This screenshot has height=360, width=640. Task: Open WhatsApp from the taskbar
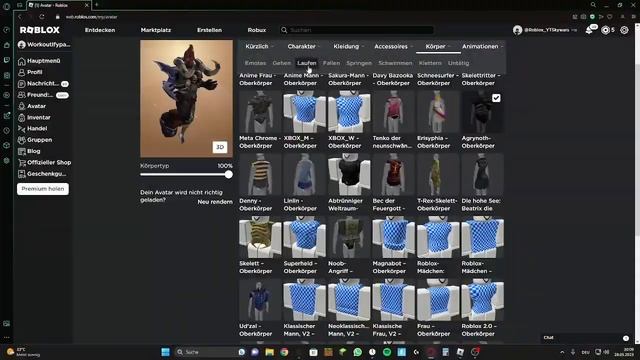pyautogui.click(x=358, y=352)
